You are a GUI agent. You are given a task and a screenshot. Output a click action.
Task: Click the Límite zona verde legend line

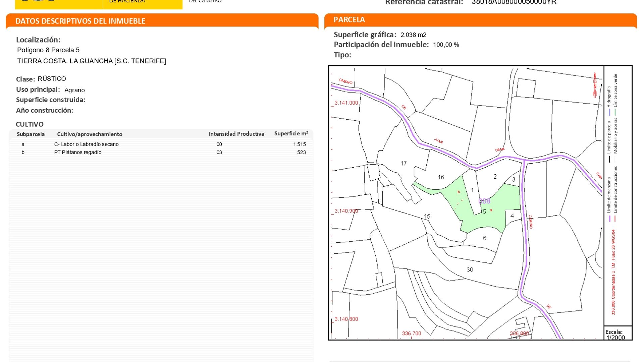(x=615, y=112)
